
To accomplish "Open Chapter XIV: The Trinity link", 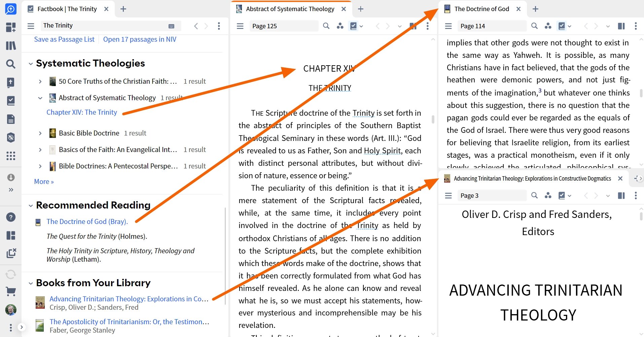I will [82, 112].
